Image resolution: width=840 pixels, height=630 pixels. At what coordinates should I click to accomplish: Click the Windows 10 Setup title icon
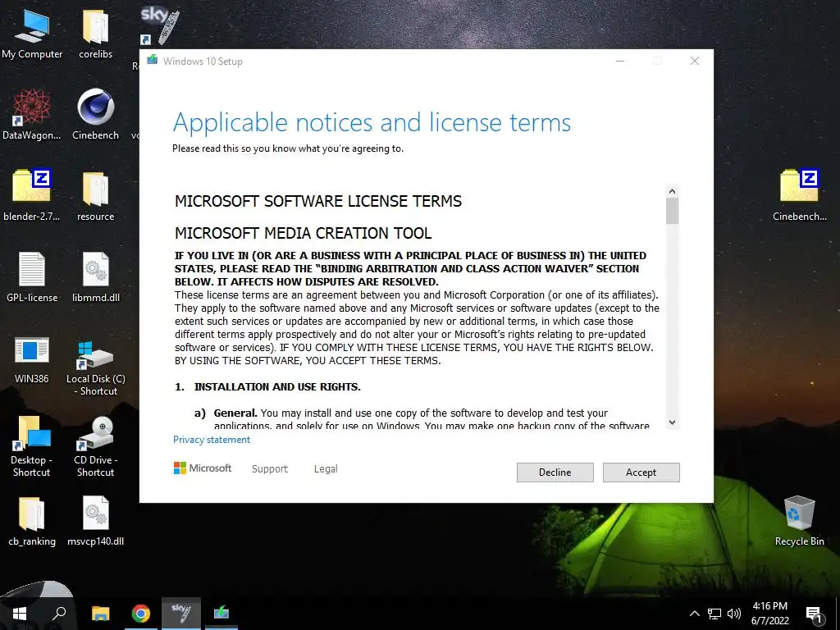click(152, 60)
